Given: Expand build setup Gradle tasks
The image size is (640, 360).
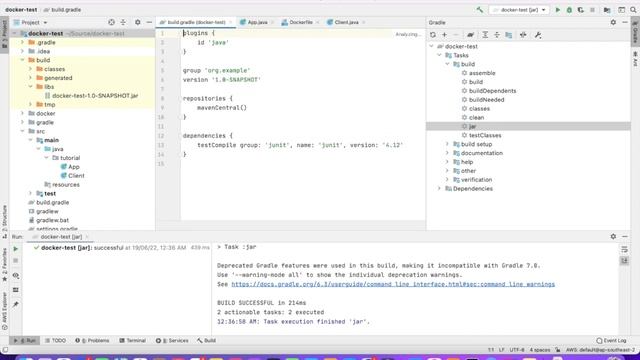Looking at the screenshot, I should 447,144.
